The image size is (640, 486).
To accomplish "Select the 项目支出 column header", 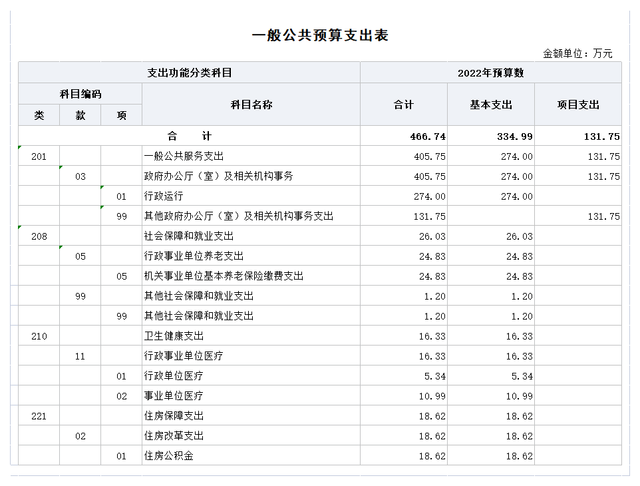I will [x=580, y=104].
